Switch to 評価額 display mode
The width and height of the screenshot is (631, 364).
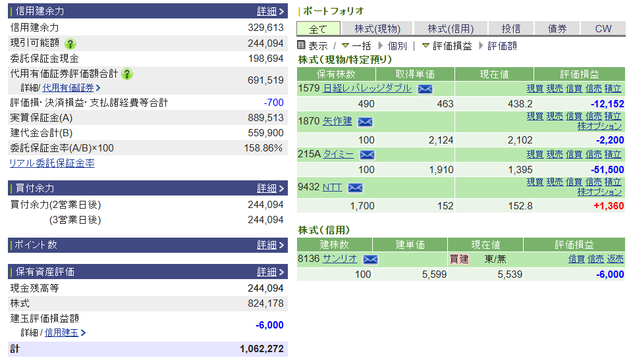[502, 46]
